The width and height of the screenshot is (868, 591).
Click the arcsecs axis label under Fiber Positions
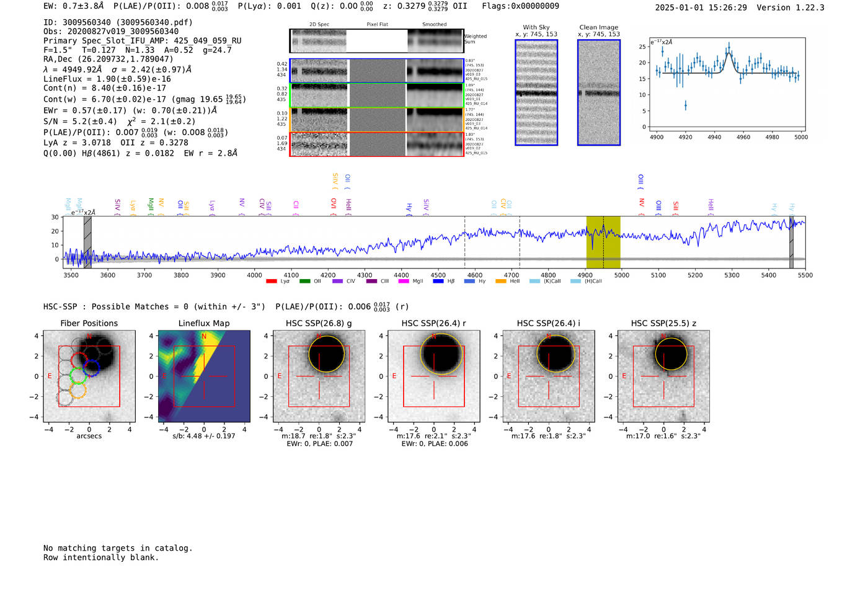click(89, 436)
